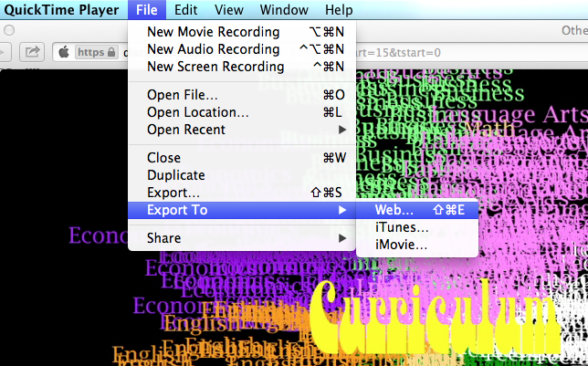Export to Web… in submenu

[x=417, y=210]
